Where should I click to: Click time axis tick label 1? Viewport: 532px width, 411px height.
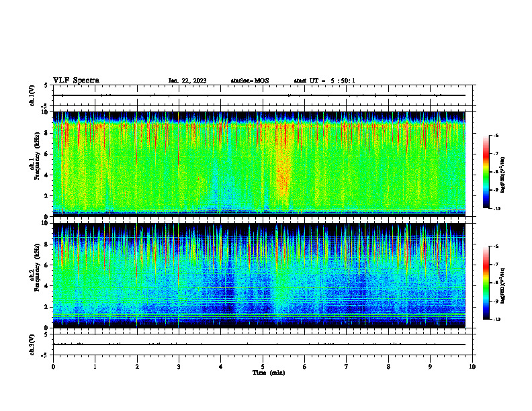click(95, 367)
